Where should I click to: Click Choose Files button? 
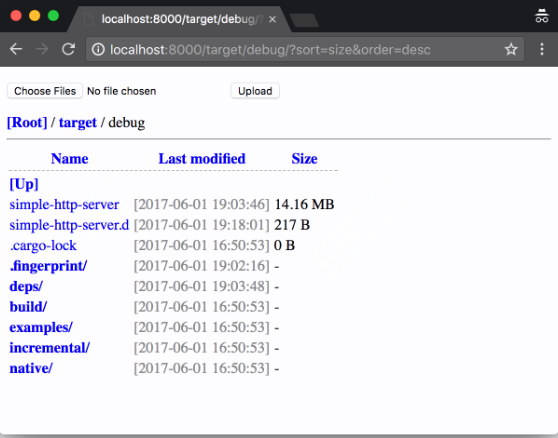click(45, 91)
